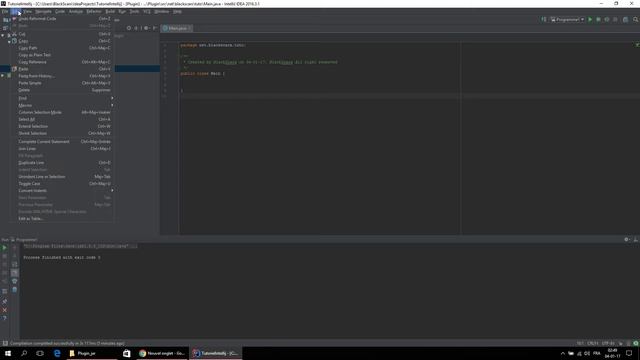Viewport: 640px width, 360px height.
Task: Choose Complete Current Statement
Action: (x=62, y=142)
